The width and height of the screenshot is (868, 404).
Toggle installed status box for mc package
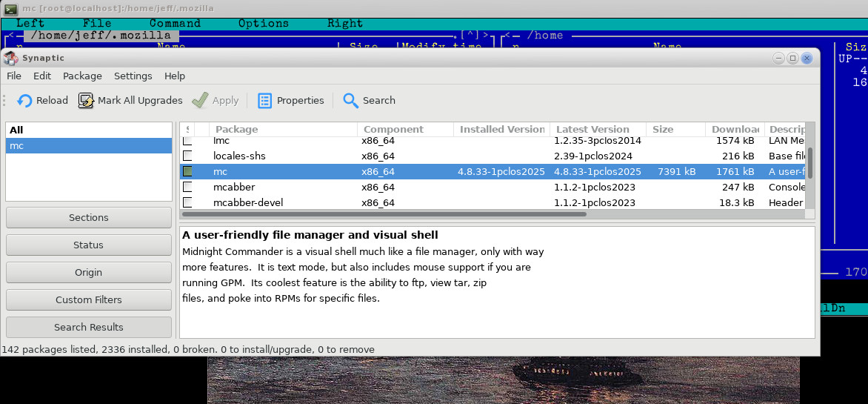click(x=187, y=171)
